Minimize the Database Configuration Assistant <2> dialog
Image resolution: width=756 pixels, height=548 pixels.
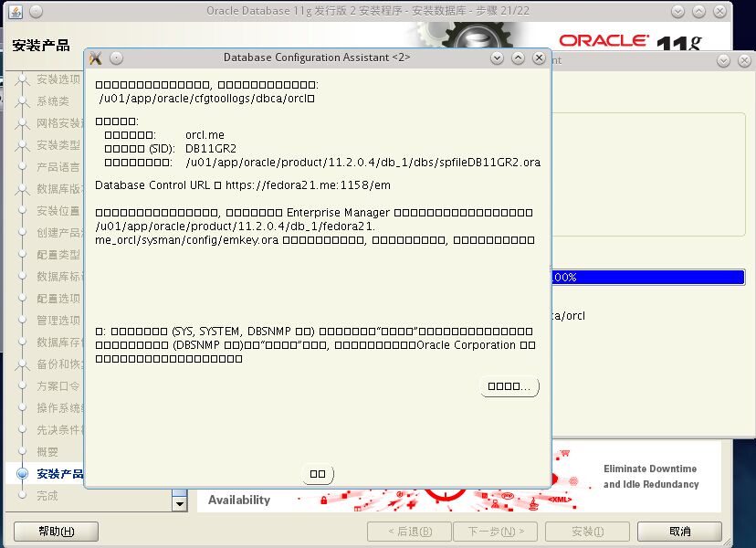497,58
